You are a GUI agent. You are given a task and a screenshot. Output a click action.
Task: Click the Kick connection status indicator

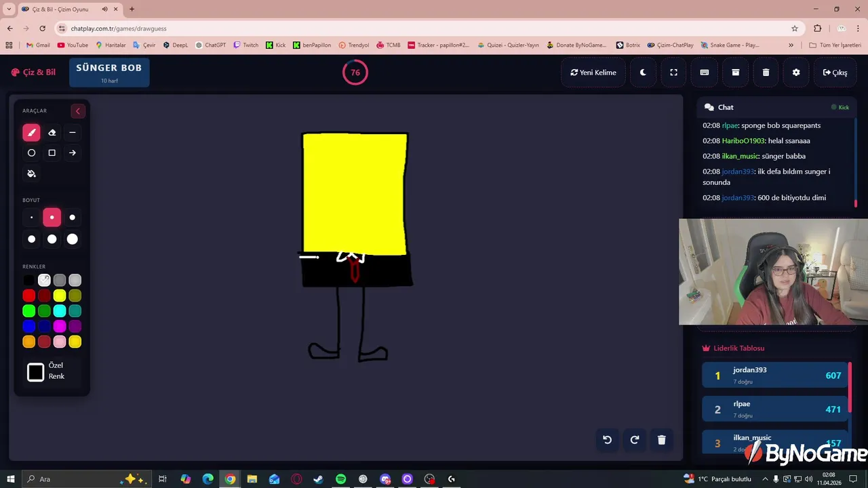point(840,107)
